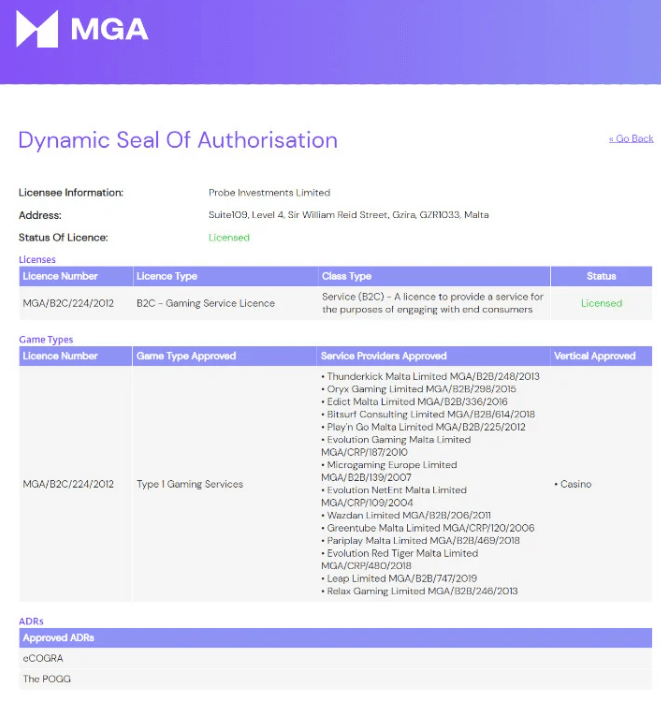Click Relax Gaming Limited provider entry
The height and width of the screenshot is (702, 661).
tap(419, 591)
